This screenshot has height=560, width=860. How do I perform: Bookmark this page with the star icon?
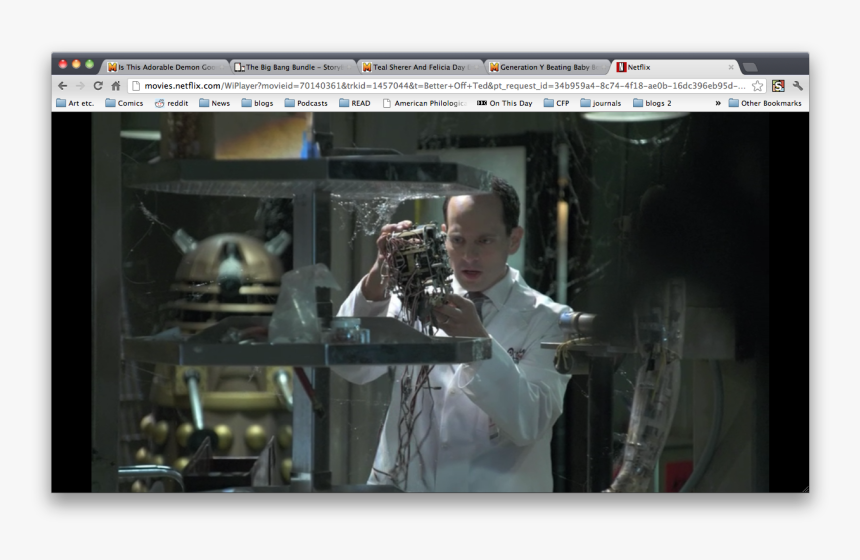coord(757,86)
